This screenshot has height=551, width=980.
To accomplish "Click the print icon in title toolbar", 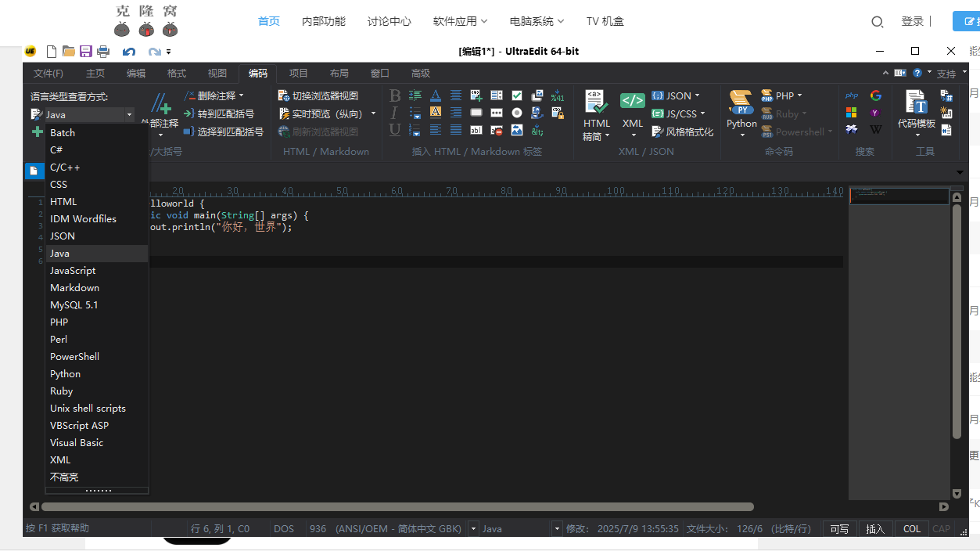I will 102,52.
